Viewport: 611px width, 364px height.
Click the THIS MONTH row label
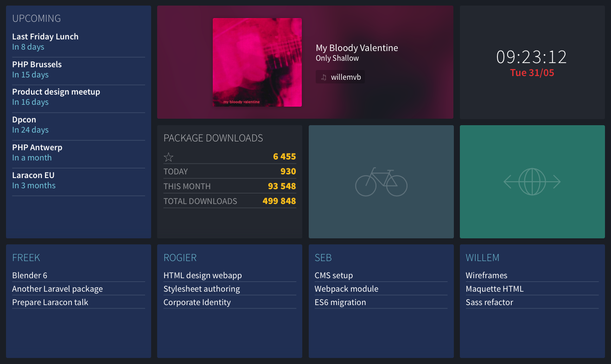pos(187,186)
